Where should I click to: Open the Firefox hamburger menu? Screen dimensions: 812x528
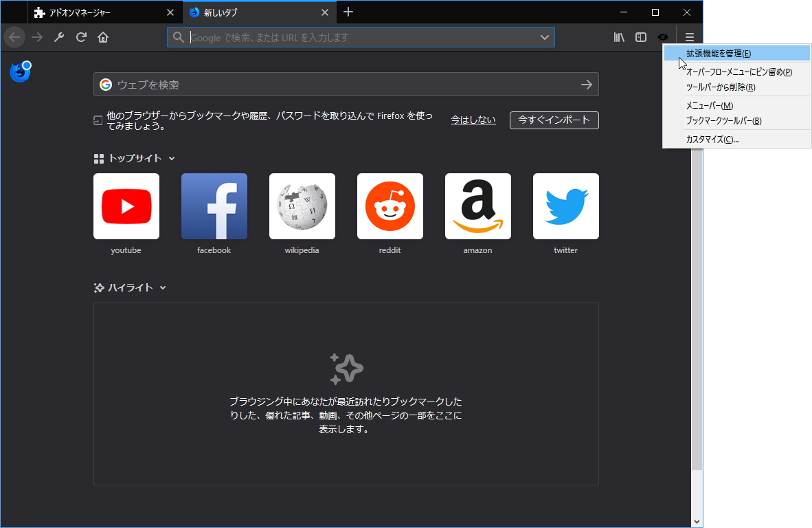[690, 37]
